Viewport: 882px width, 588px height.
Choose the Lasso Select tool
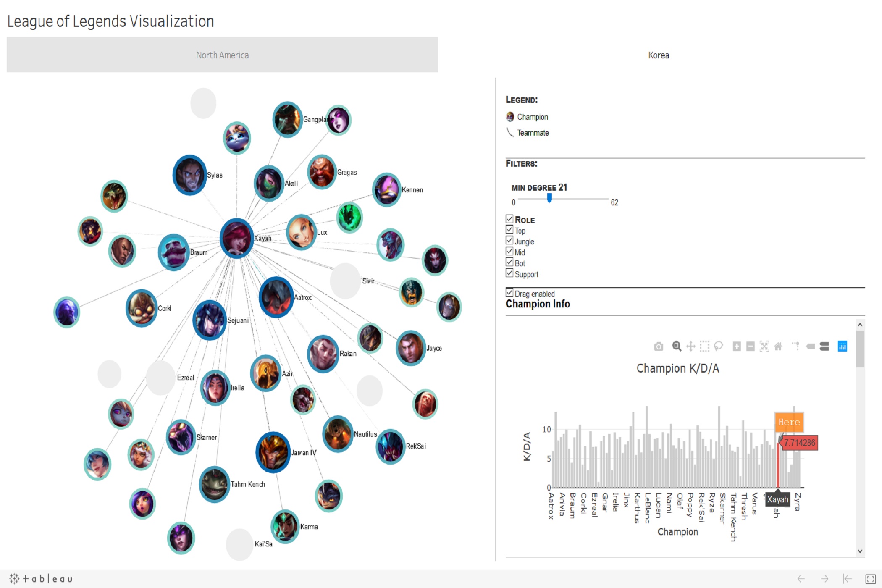click(719, 346)
